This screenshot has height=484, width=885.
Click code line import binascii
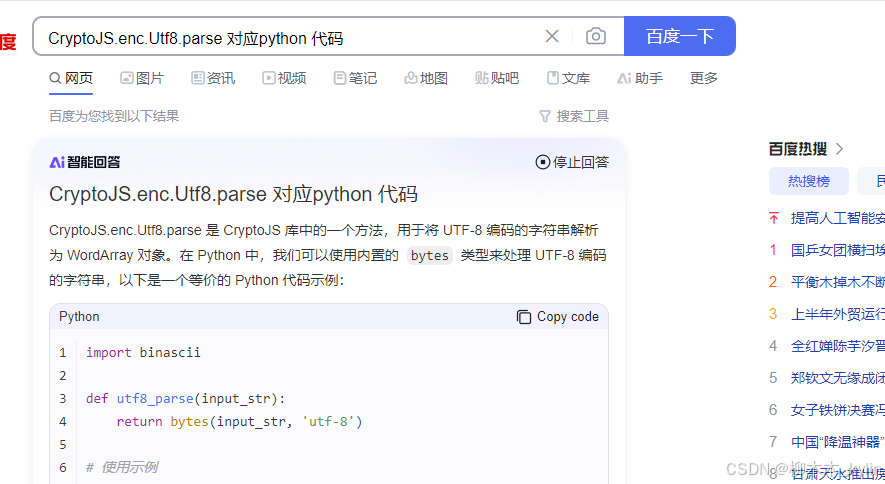pyautogui.click(x=143, y=353)
